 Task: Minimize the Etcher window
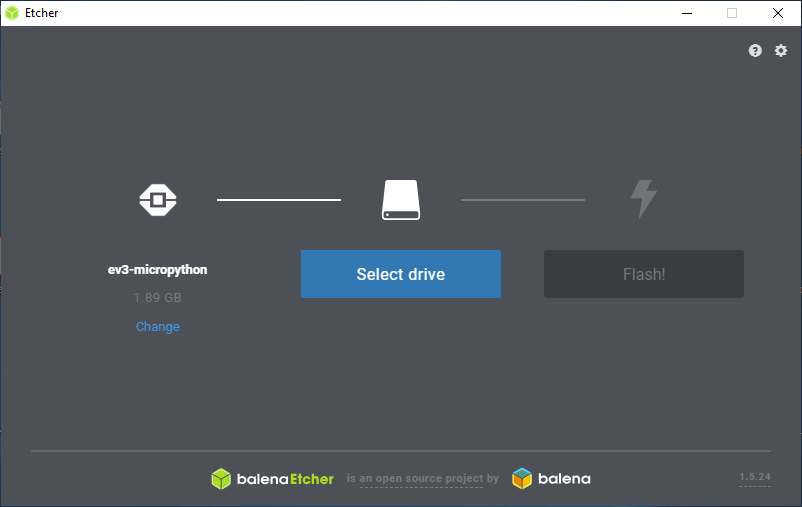point(687,13)
